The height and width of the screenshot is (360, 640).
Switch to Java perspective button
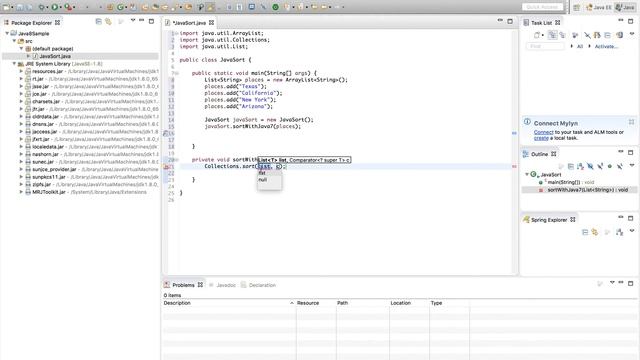pos(625,7)
